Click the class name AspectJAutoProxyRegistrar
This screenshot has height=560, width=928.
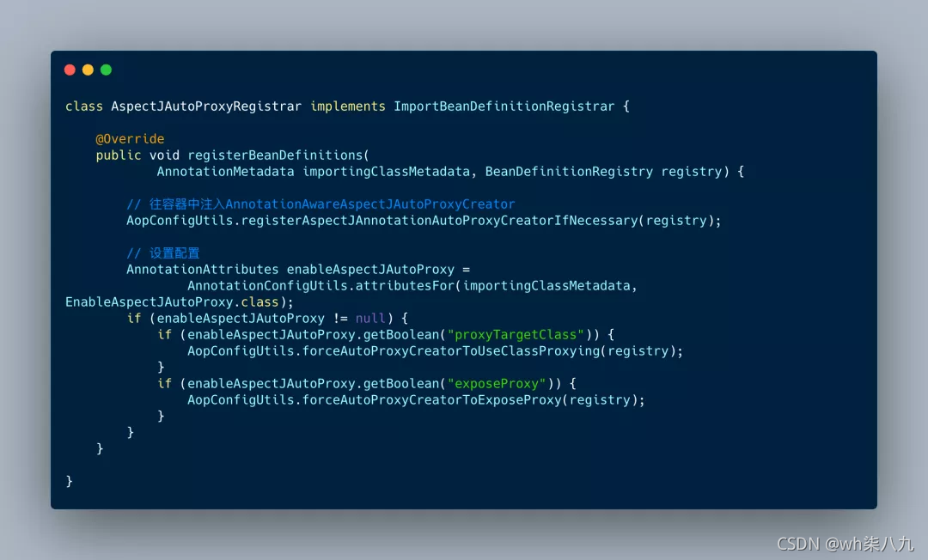pos(206,107)
